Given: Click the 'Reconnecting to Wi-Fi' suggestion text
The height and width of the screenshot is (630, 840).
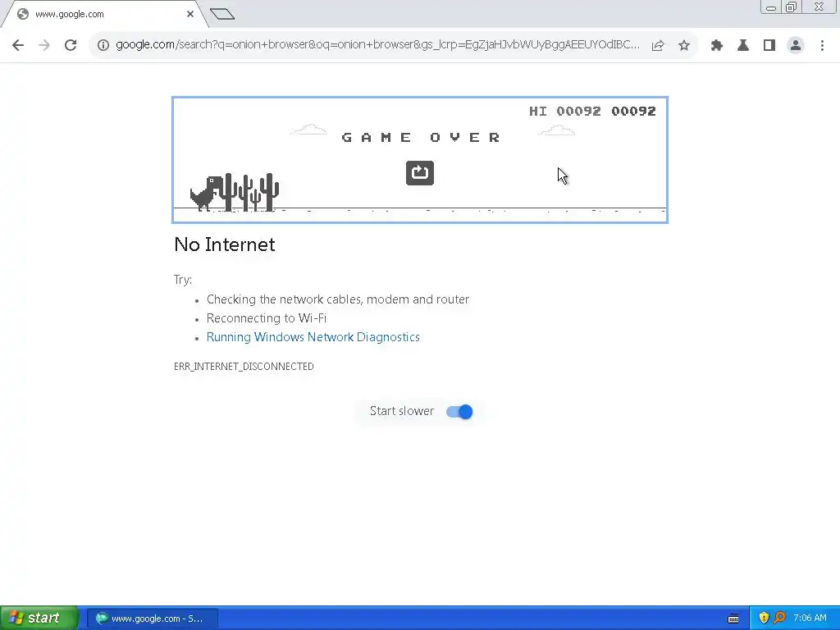Looking at the screenshot, I should pyautogui.click(x=267, y=318).
